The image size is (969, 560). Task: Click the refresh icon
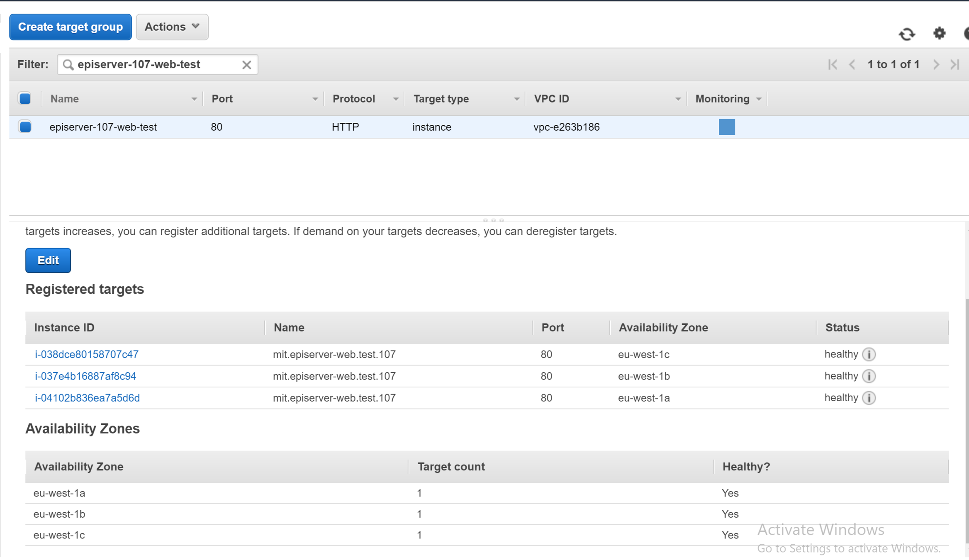(907, 34)
